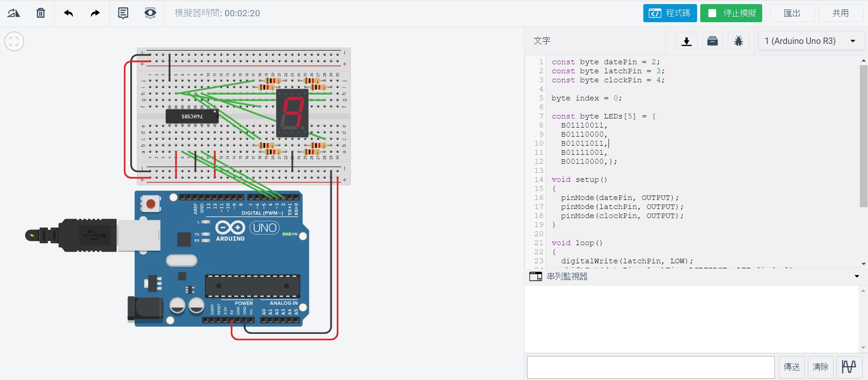Open the 文字 edit-mode dropdown

595,41
